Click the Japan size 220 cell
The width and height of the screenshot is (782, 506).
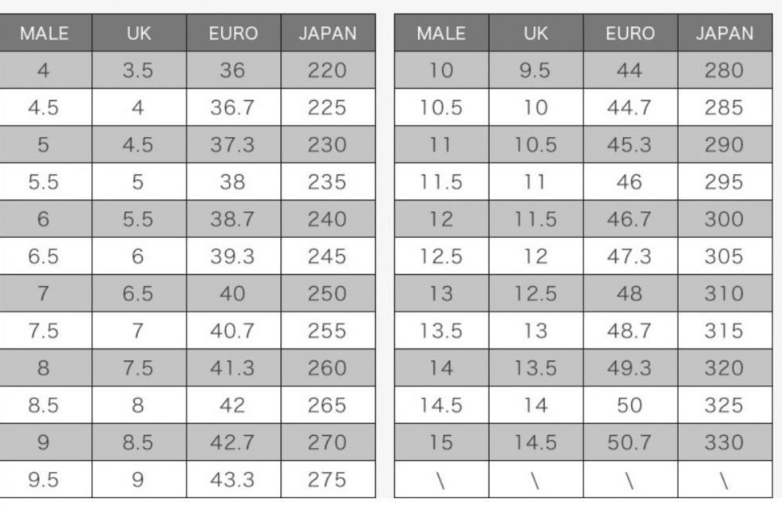coord(328,71)
